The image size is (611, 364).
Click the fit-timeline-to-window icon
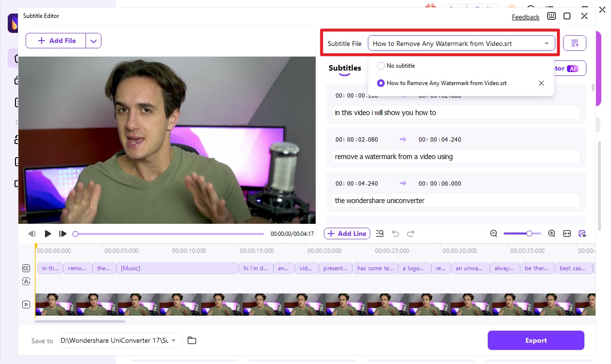[567, 233]
